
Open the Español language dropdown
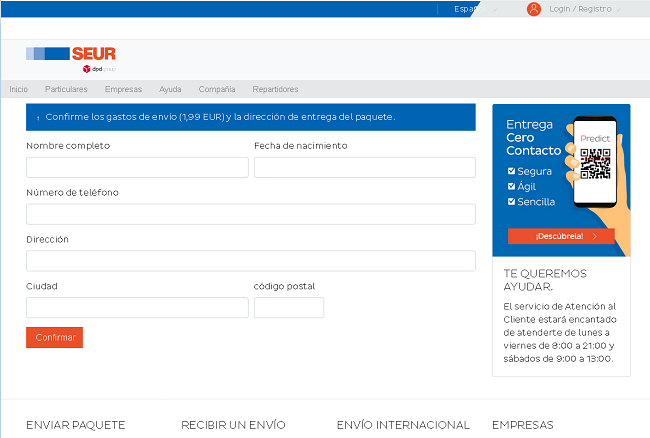pyautogui.click(x=475, y=9)
